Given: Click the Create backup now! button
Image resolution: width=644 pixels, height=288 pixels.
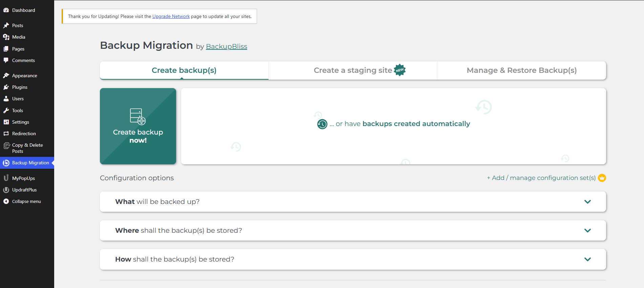Looking at the screenshot, I should (x=138, y=126).
